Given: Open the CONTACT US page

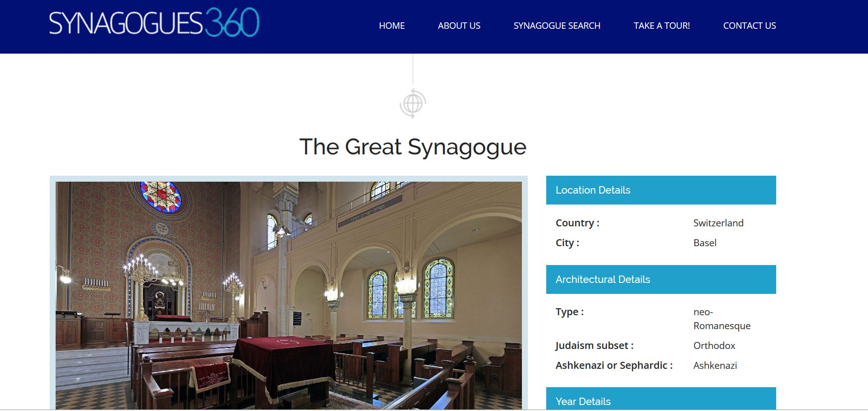Looking at the screenshot, I should point(749,26).
